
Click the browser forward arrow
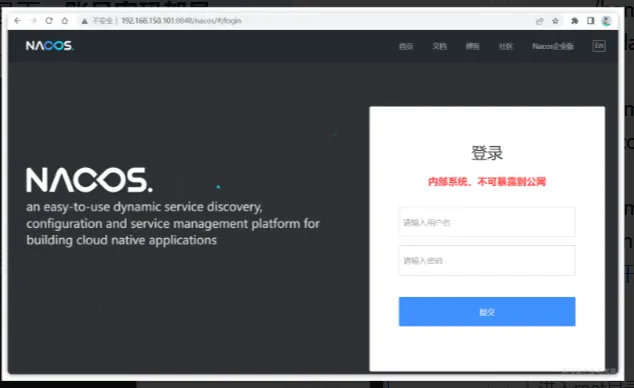coord(33,21)
